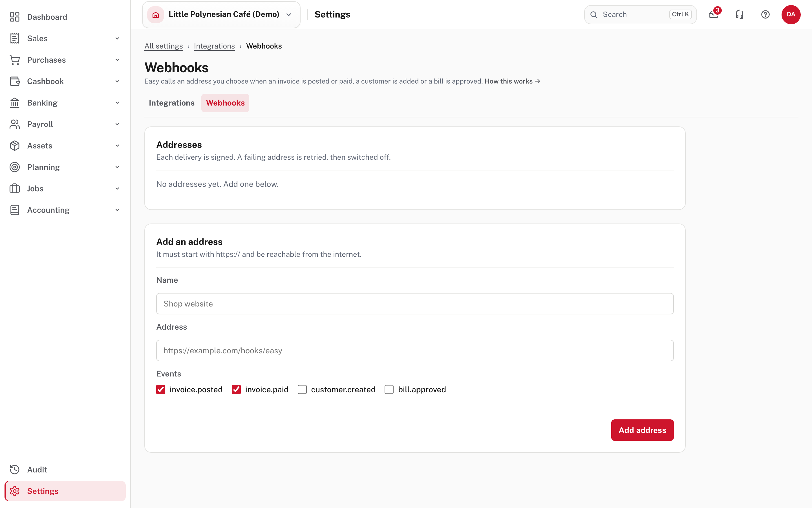Click the café home logo icon
The image size is (812, 508).
(x=156, y=14)
